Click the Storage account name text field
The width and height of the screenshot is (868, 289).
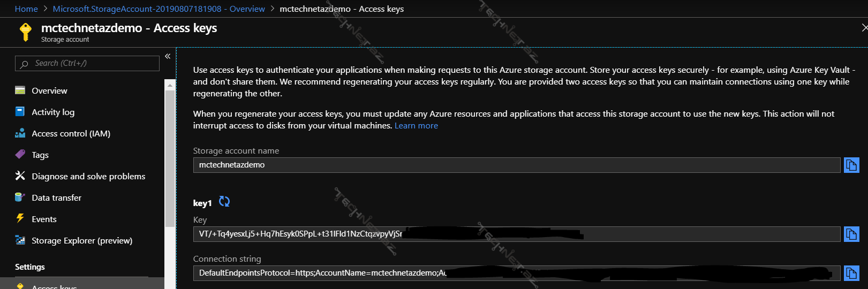click(x=516, y=165)
